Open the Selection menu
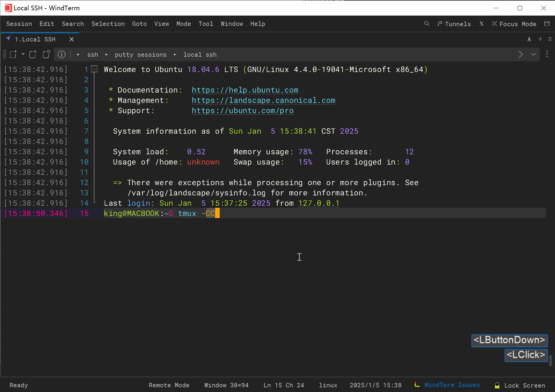Image resolution: width=555 pixels, height=392 pixels. pos(108,24)
